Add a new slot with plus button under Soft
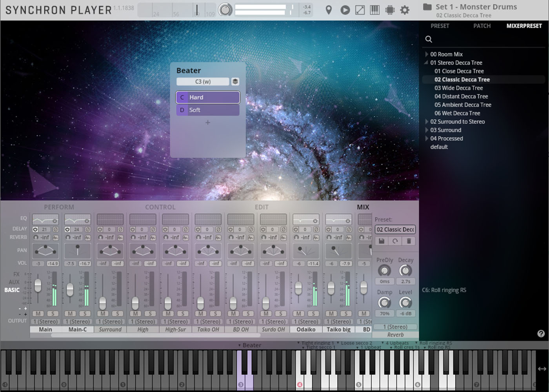 (208, 123)
